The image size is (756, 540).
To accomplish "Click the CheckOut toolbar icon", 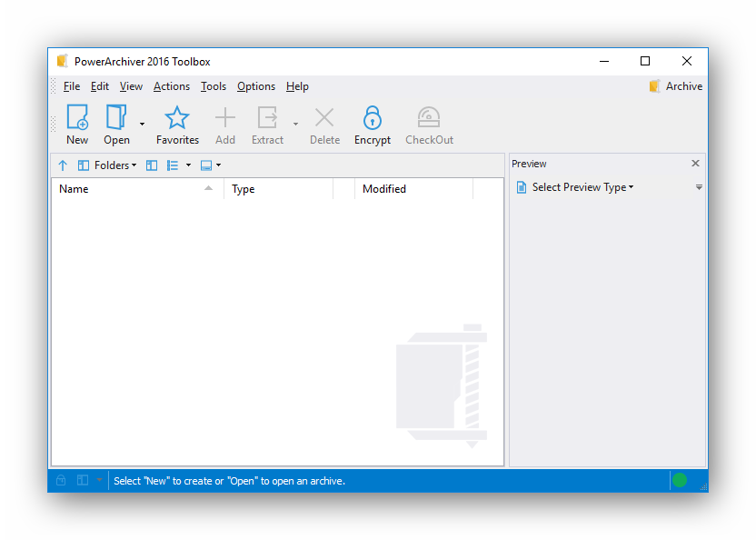I will click(429, 117).
